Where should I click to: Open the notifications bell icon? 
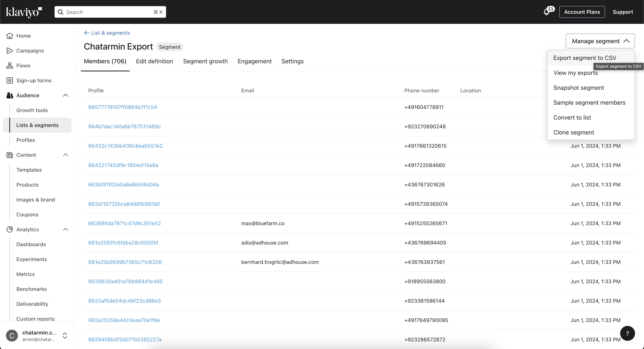tap(547, 12)
